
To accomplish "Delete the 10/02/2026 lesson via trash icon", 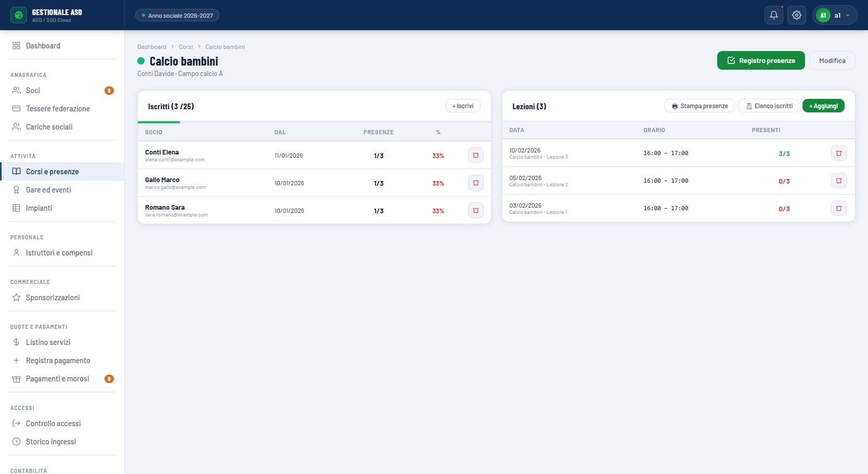I will tap(839, 153).
